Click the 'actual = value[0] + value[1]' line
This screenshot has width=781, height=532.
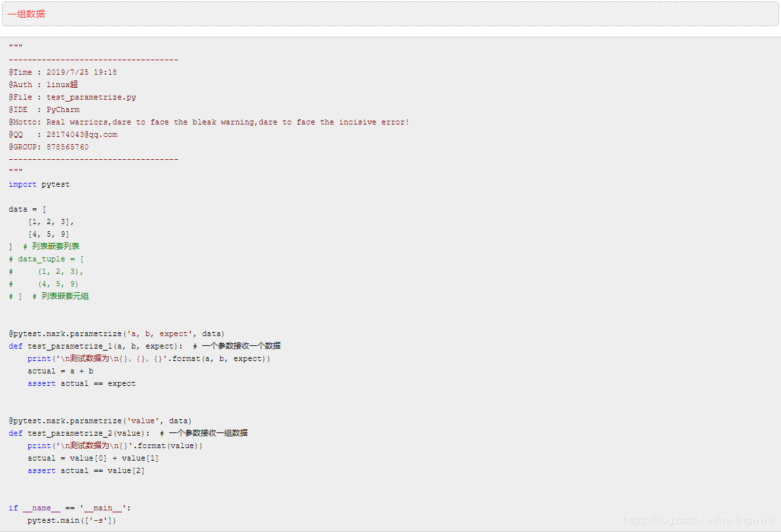[x=93, y=458]
